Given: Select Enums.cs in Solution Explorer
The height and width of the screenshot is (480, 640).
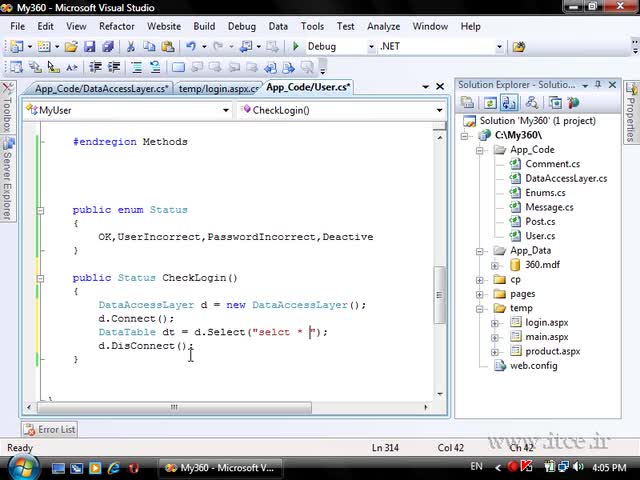Looking at the screenshot, I should click(545, 193).
